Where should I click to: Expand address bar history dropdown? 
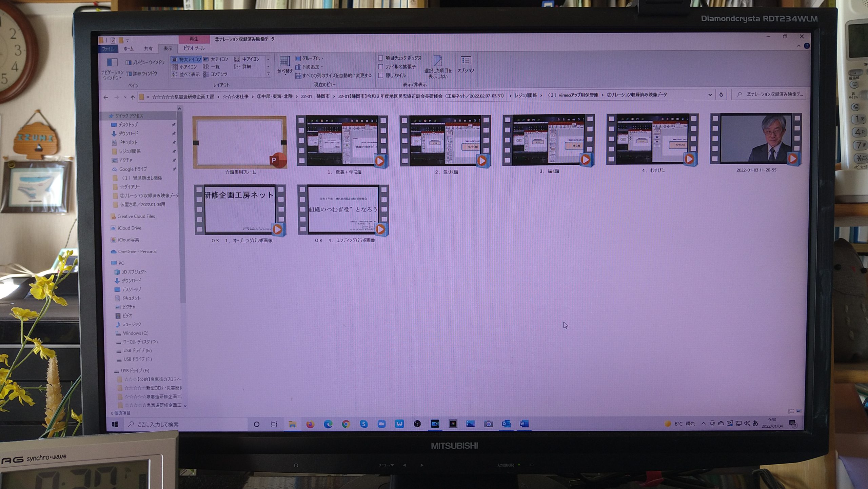point(710,95)
